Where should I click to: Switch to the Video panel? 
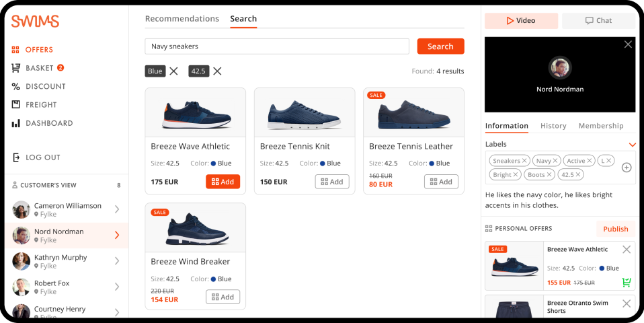tap(521, 21)
